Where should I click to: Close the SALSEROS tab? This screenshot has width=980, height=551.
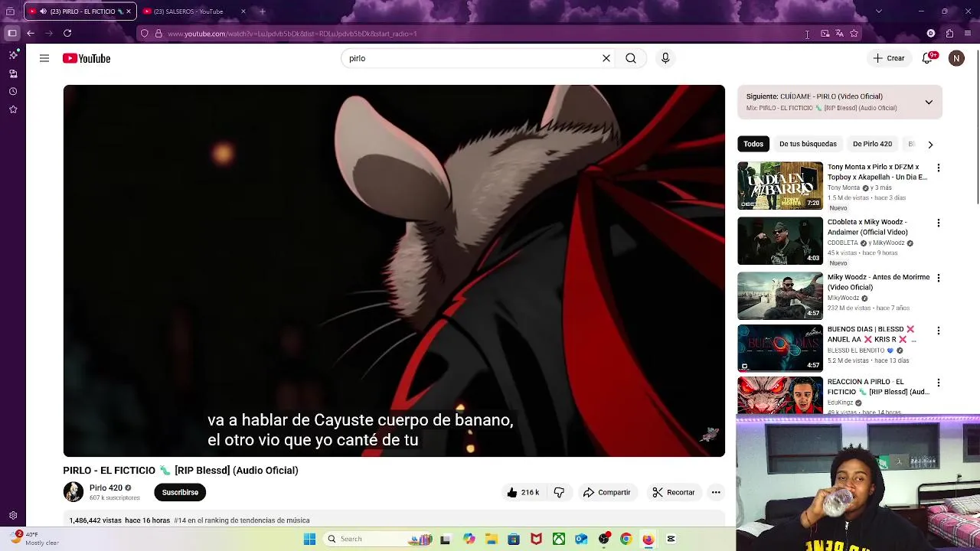click(243, 11)
